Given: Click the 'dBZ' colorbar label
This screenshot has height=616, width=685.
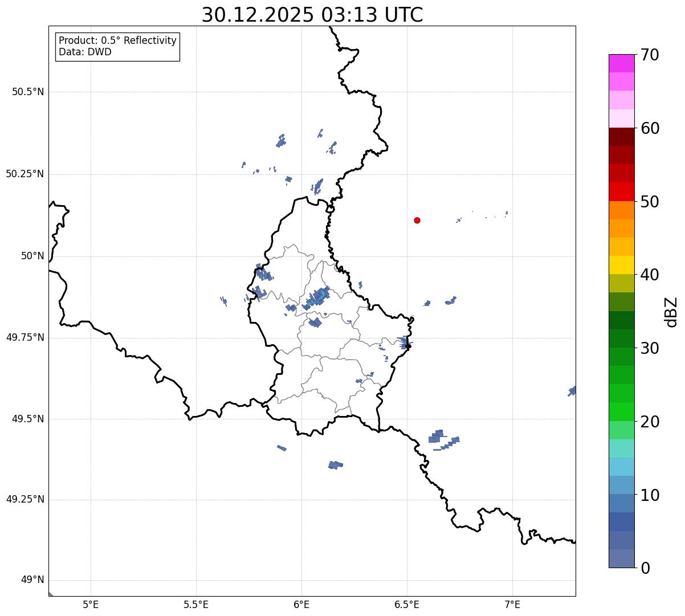Looking at the screenshot, I should pos(671,311).
